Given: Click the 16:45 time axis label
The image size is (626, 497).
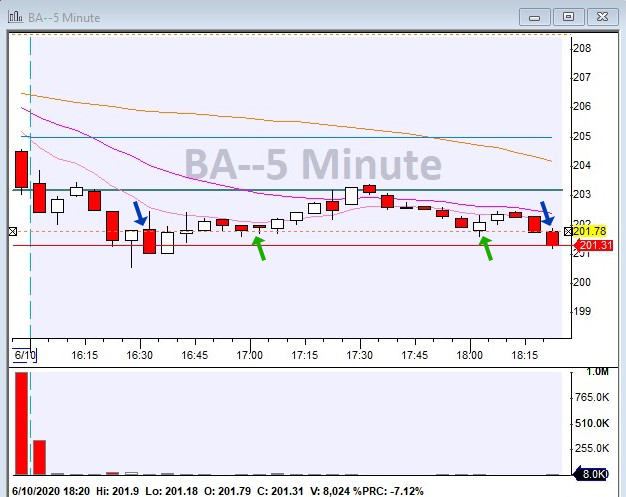Looking at the screenshot, I should coord(194,355).
